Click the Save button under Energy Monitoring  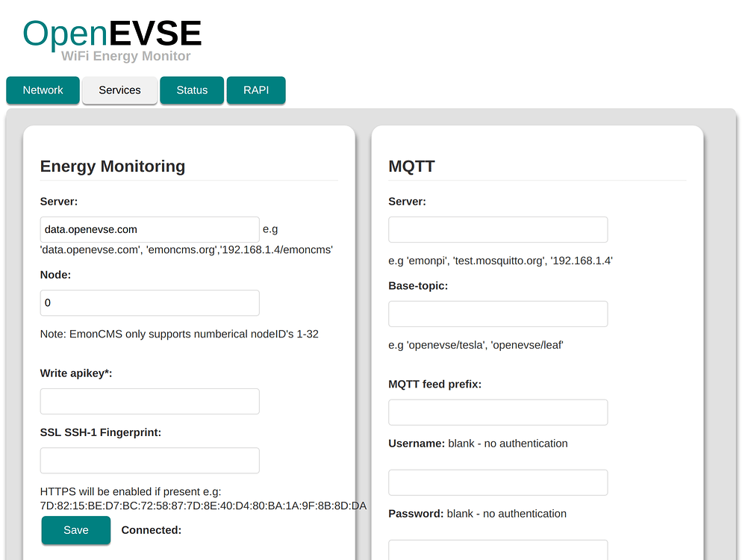pos(75,530)
